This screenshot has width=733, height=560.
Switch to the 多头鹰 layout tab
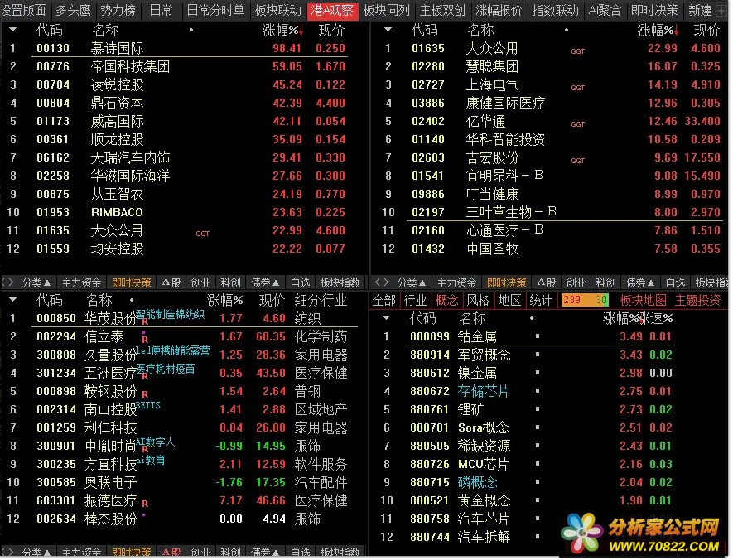click(73, 10)
